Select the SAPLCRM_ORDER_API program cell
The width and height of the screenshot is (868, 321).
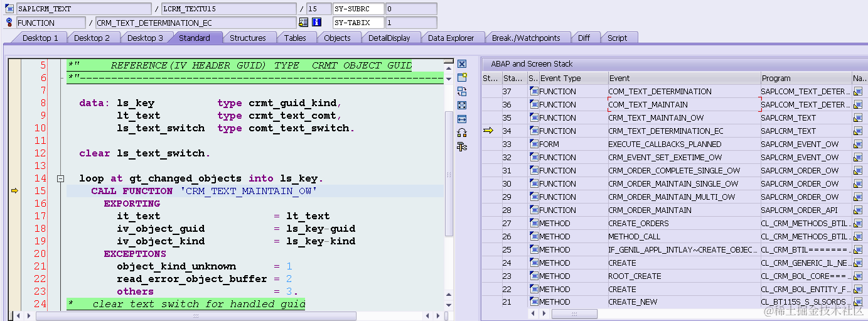[x=806, y=210]
